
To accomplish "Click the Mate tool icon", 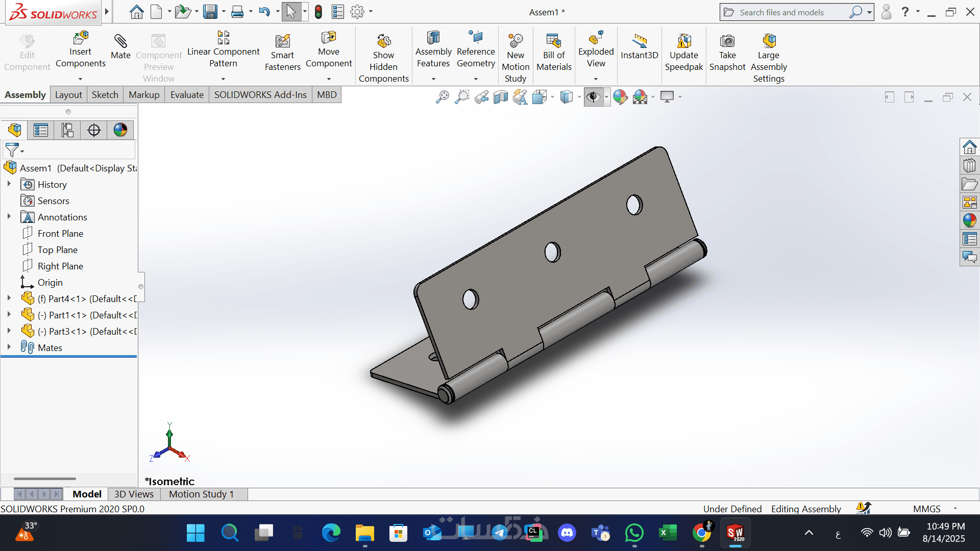I will 120,41.
